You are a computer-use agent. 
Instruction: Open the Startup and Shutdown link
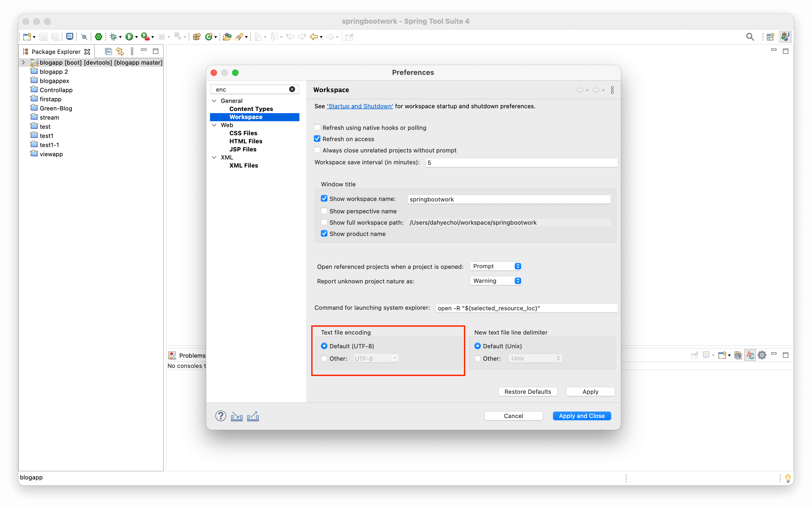coord(360,106)
